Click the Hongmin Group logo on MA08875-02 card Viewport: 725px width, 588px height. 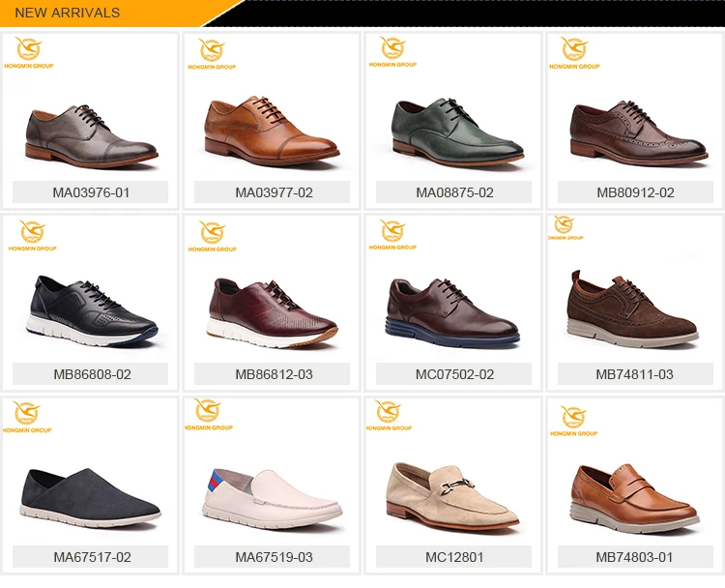tap(393, 52)
